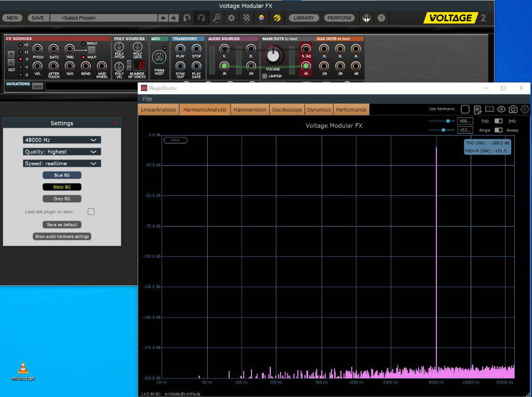This screenshot has width=532, height=397.
Task: Open Voltage Modular help question mark
Action: coord(381,18)
